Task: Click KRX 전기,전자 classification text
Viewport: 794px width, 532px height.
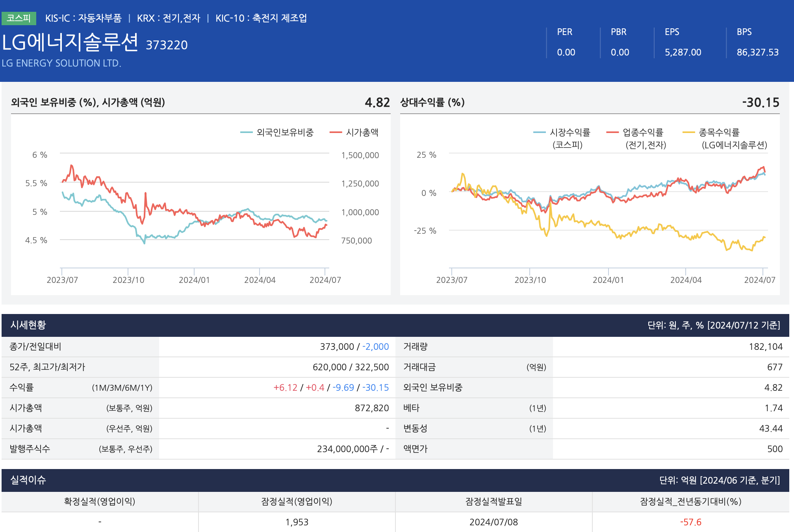Action: click(169, 18)
